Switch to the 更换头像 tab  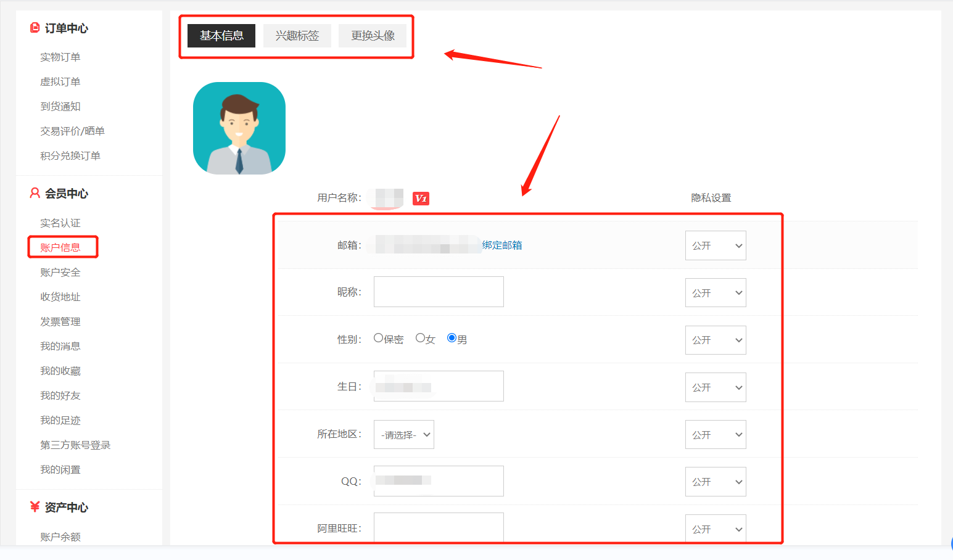pos(373,36)
